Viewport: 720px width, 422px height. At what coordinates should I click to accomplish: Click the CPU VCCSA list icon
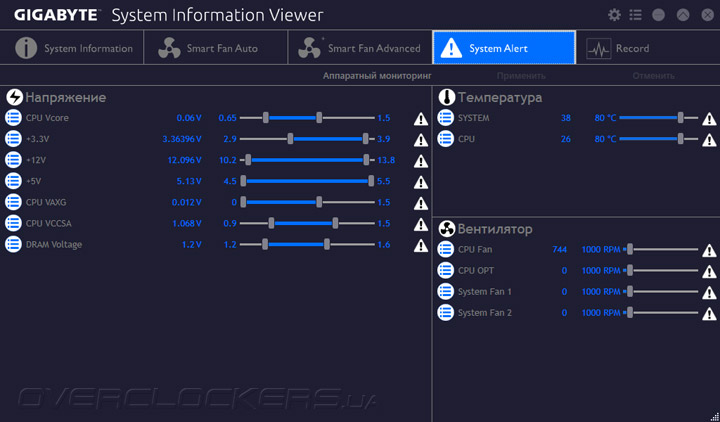(x=13, y=223)
